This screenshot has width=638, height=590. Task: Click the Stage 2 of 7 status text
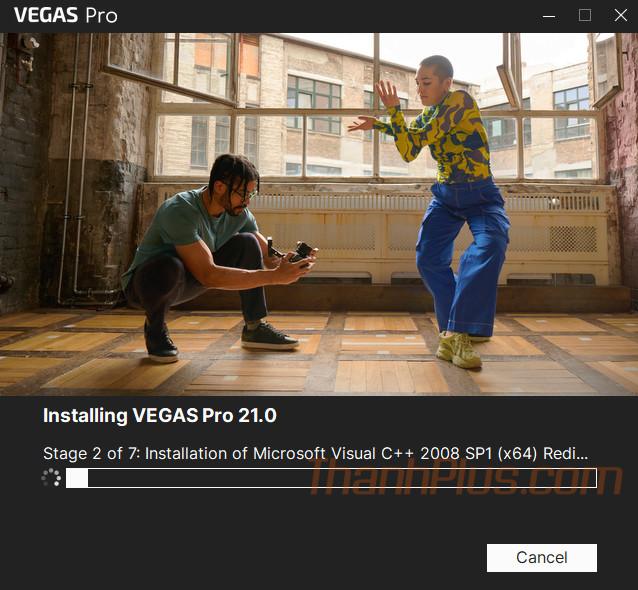[x=316, y=453]
